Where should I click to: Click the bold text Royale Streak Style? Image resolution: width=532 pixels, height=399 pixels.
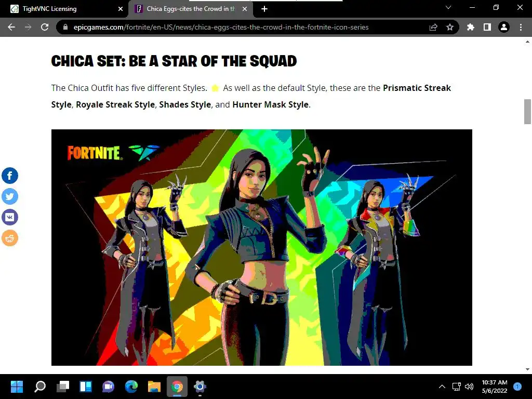click(115, 104)
